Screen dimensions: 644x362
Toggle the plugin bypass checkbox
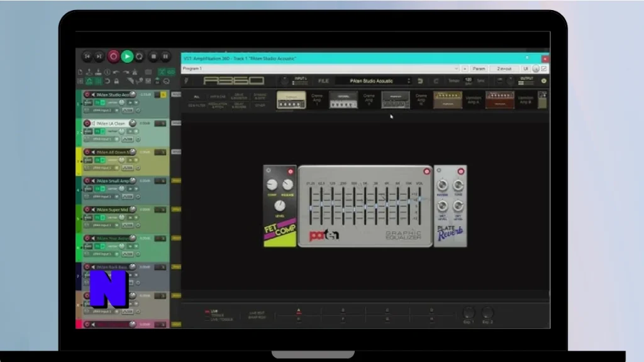click(x=544, y=69)
